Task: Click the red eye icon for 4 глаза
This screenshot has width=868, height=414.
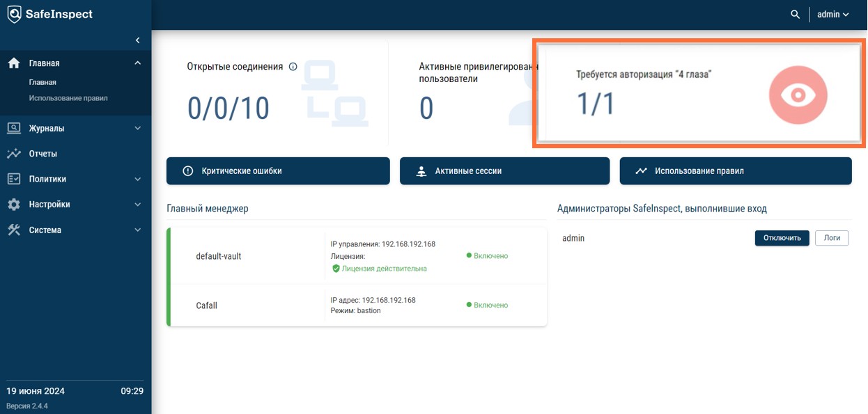Action: 798,95
